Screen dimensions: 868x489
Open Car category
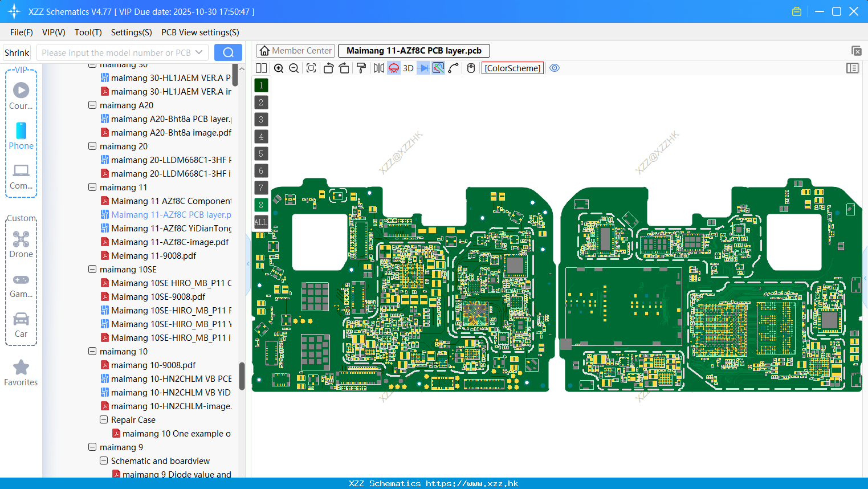[x=21, y=325]
